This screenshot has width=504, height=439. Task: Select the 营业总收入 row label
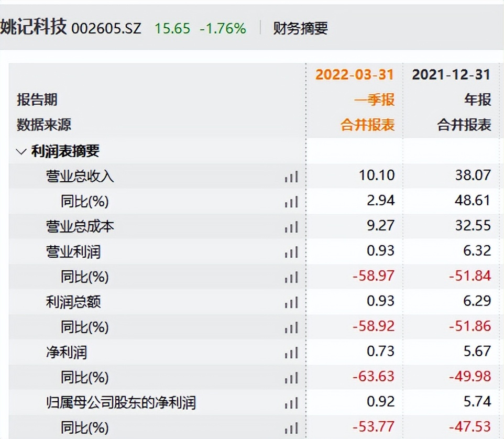80,176
